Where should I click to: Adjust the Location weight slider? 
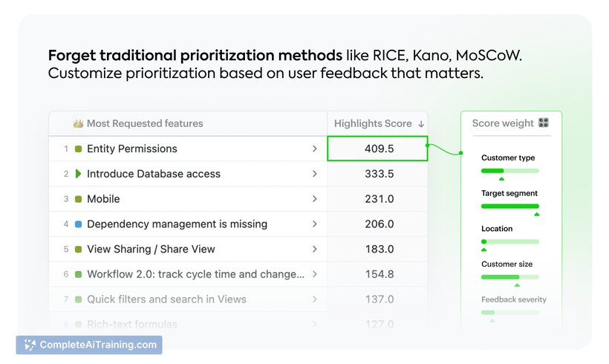[510, 241]
